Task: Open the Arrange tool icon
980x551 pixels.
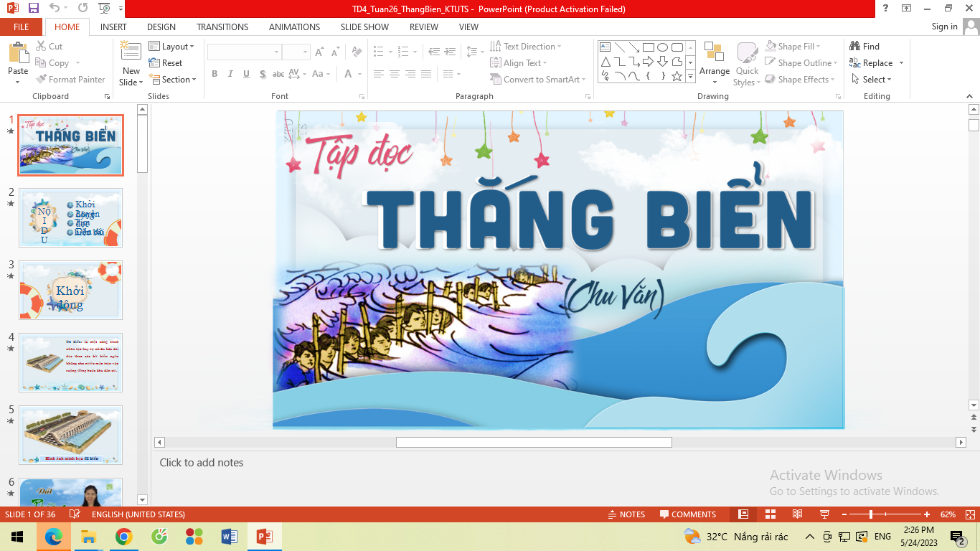Action: pyautogui.click(x=714, y=53)
